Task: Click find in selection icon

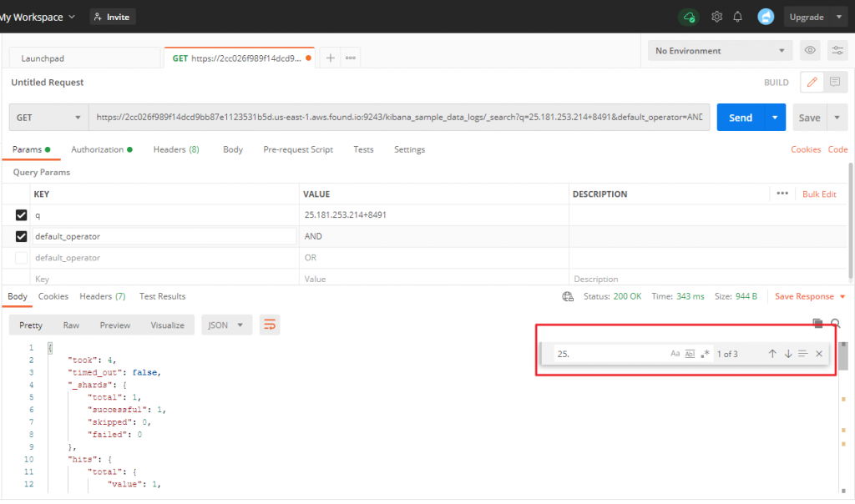Action: (803, 354)
